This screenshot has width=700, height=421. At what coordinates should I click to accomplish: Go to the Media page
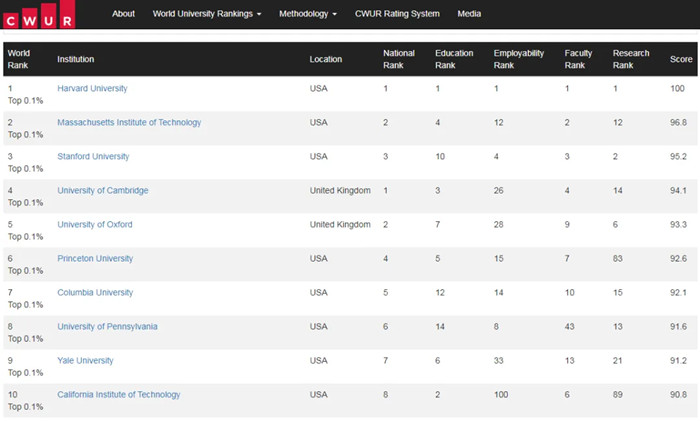(x=469, y=14)
